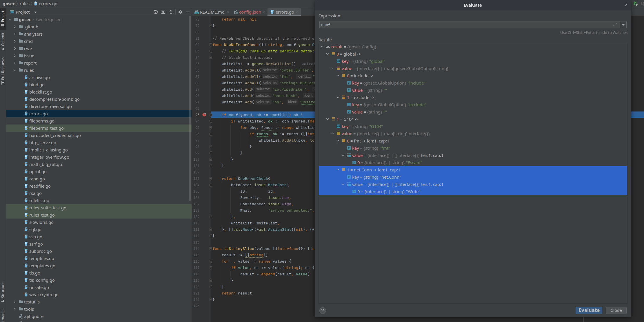Click the locate target crosshair icon
Screen dimensions: 644x322
click(156, 12)
